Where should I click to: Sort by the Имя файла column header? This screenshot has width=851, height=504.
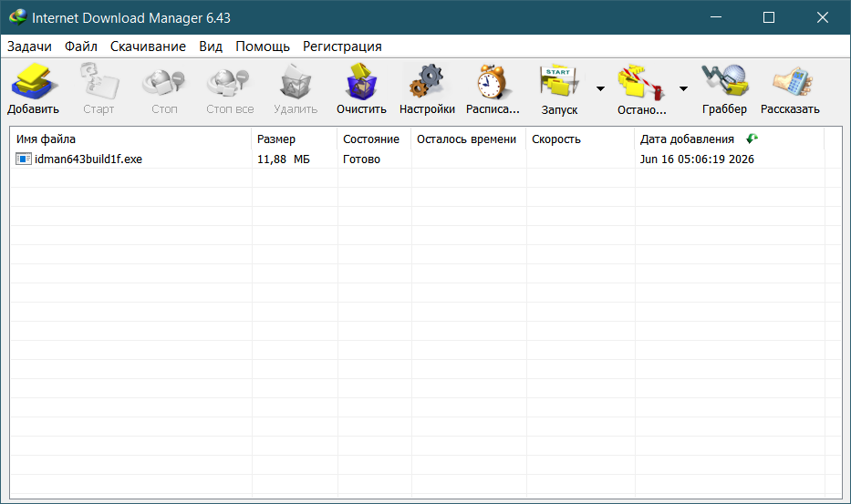[x=130, y=139]
